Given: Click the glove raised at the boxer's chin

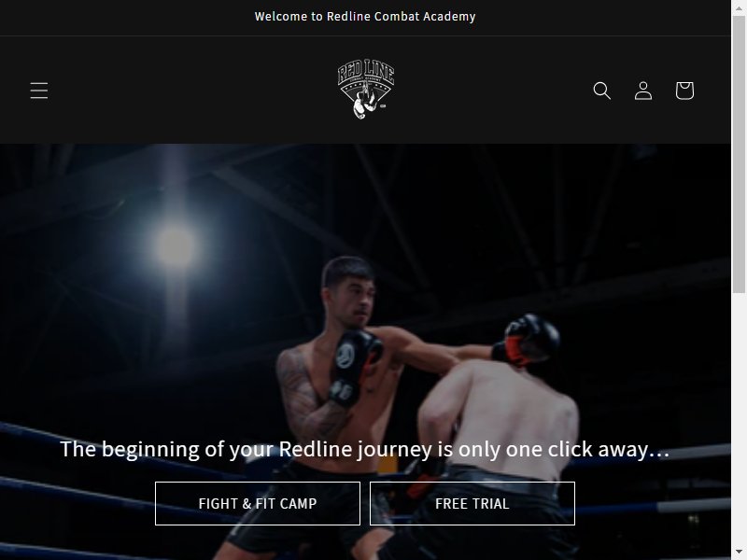Looking at the screenshot, I should 355,368.
